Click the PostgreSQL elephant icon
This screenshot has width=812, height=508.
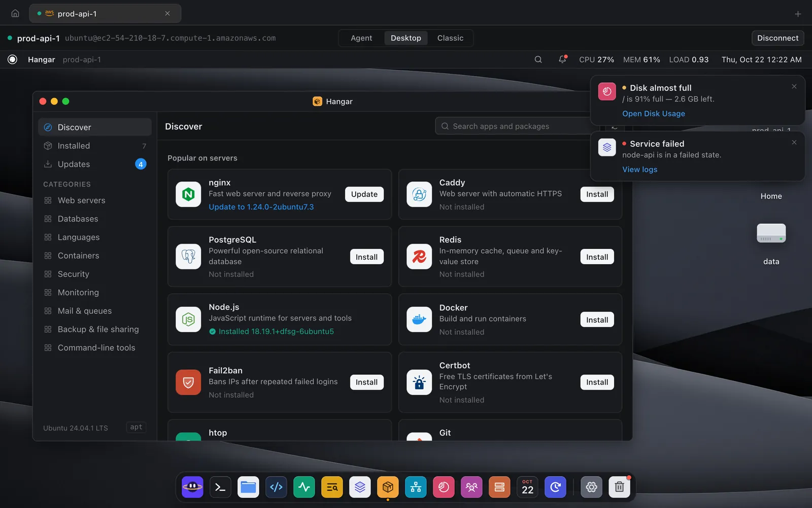[x=188, y=257]
